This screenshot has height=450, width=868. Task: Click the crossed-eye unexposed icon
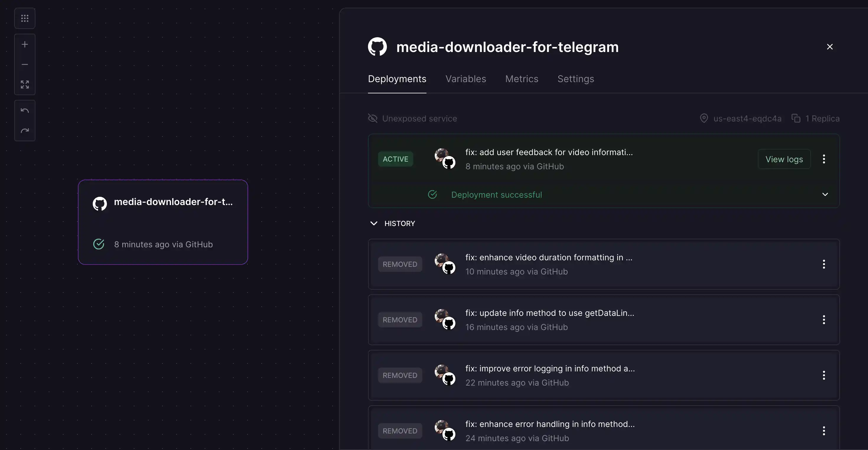tap(372, 118)
